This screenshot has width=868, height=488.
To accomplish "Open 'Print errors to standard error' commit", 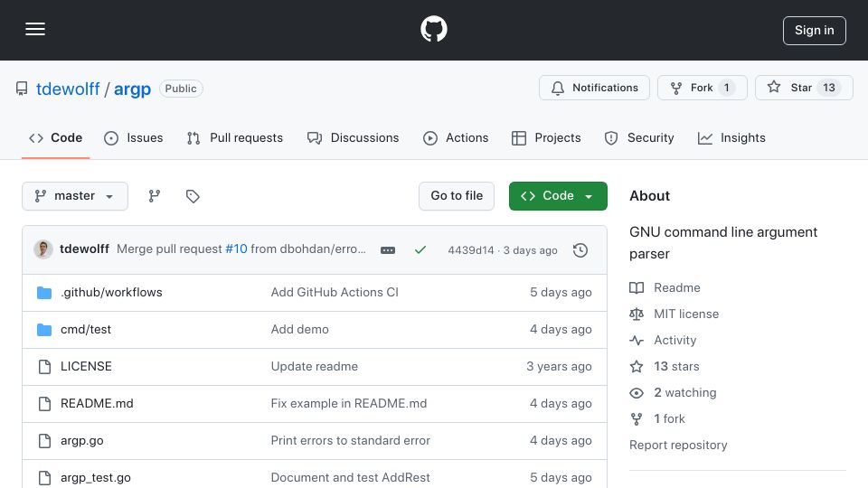I will (x=351, y=440).
